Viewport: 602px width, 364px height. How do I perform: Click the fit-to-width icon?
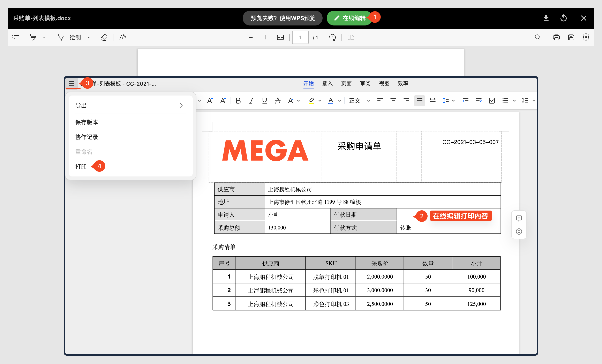(x=280, y=37)
